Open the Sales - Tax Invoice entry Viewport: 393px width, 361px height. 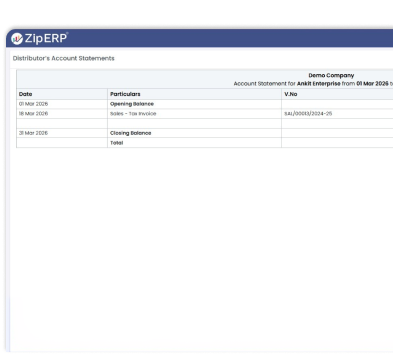click(133, 113)
